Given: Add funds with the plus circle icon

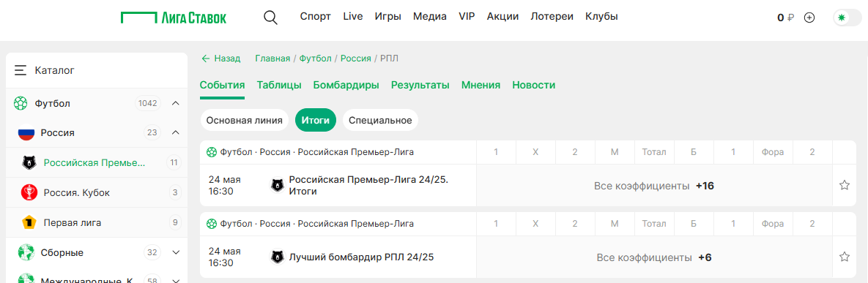Looking at the screenshot, I should click(809, 18).
